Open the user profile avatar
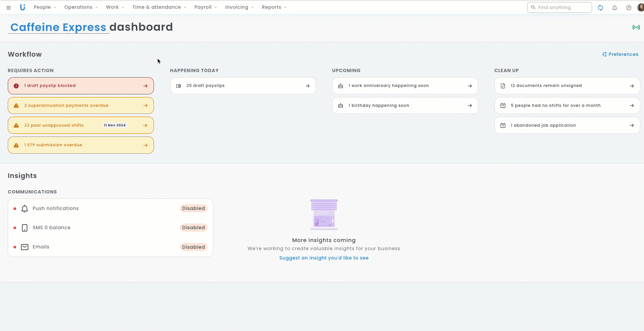 (x=640, y=7)
